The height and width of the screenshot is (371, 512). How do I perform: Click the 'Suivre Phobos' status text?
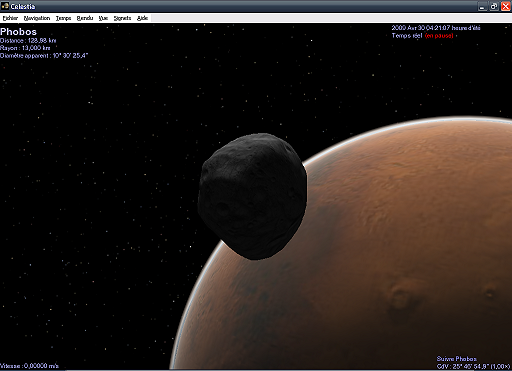click(456, 359)
